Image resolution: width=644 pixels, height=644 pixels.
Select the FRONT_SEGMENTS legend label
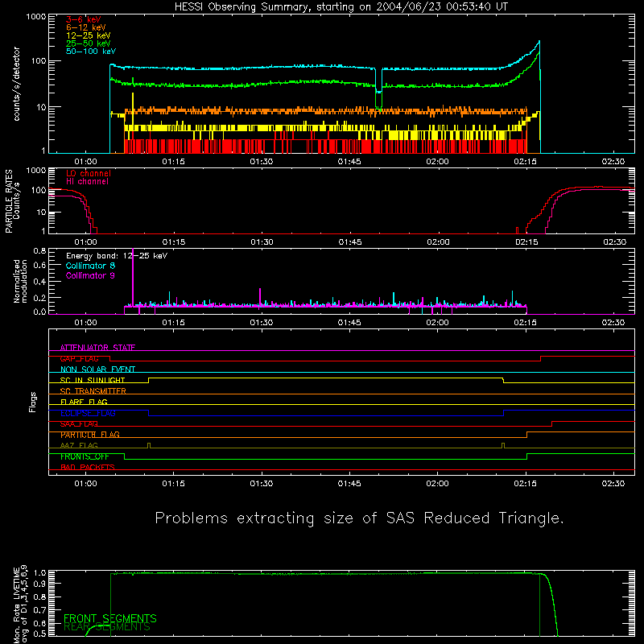[x=110, y=618]
